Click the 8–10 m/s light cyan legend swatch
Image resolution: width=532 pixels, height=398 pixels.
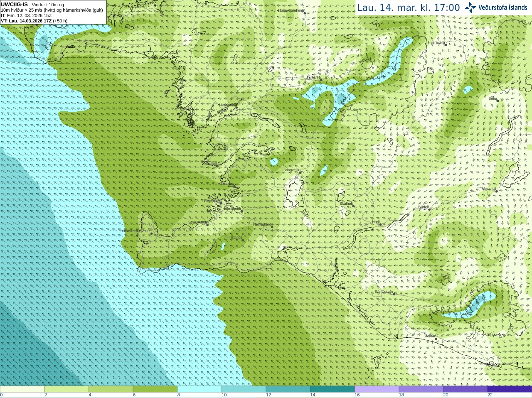tap(199, 389)
